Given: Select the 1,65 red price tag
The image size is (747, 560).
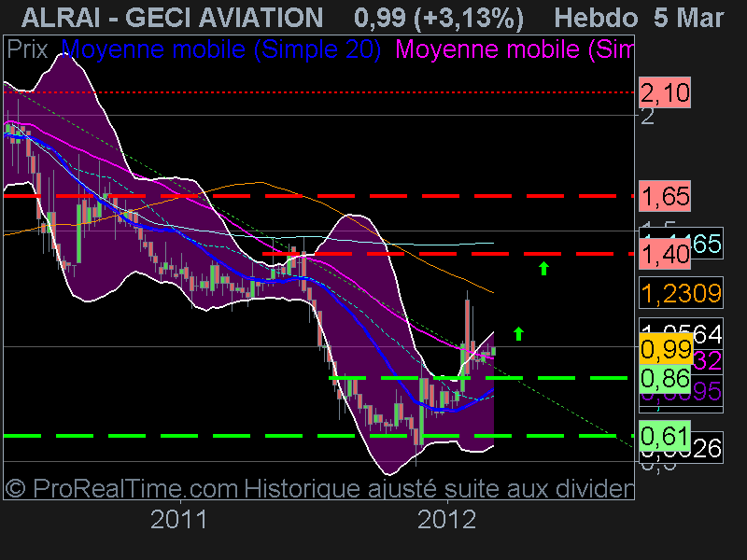Looking at the screenshot, I should (x=665, y=196).
